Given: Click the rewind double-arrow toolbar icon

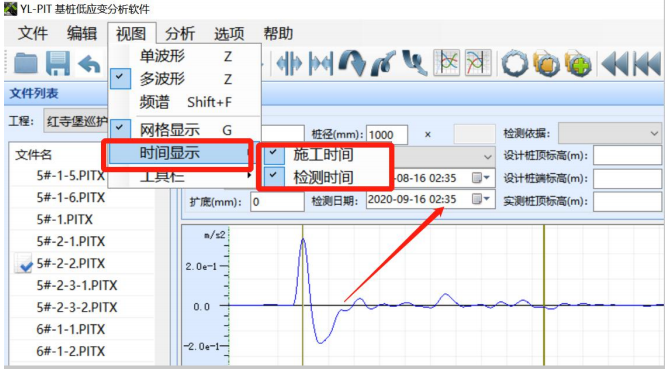Looking at the screenshot, I should tap(616, 64).
